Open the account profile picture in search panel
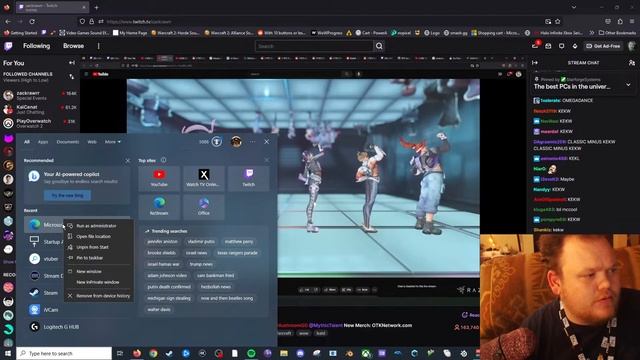 236,142
